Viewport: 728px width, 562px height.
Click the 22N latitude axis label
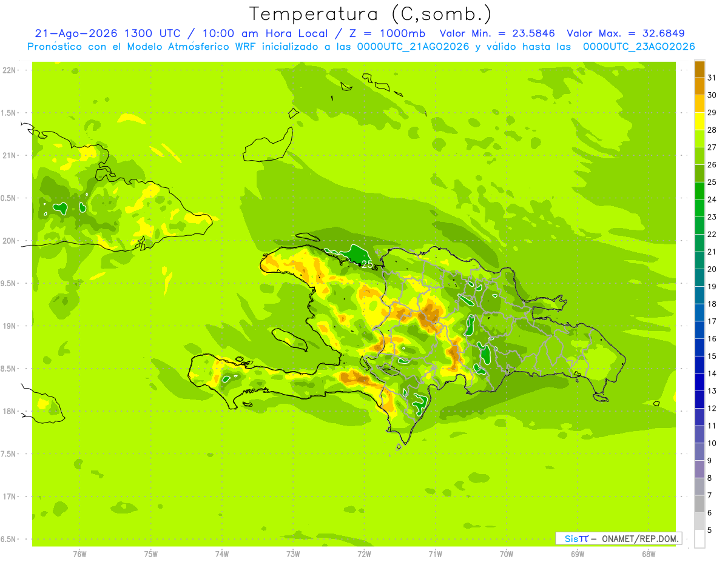pos(9,70)
